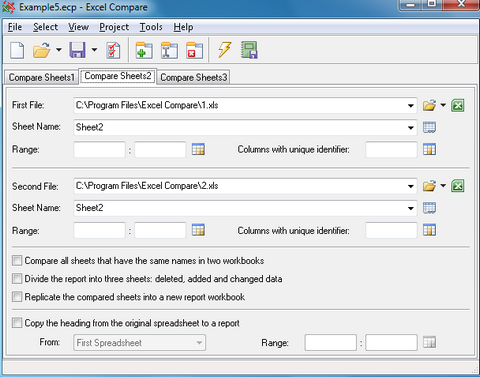Image resolution: width=480 pixels, height=377 pixels.
Task: Open options via the checklist toolbar icon
Action: tap(113, 50)
